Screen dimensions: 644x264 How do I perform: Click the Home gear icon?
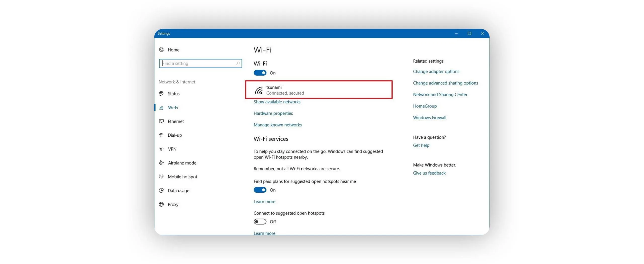click(x=161, y=50)
